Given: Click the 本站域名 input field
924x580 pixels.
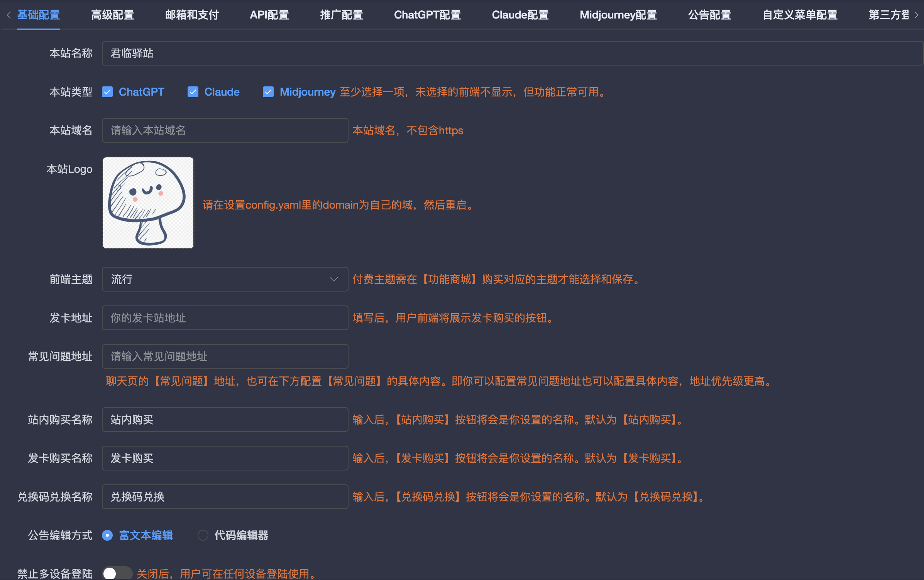Looking at the screenshot, I should (x=225, y=130).
